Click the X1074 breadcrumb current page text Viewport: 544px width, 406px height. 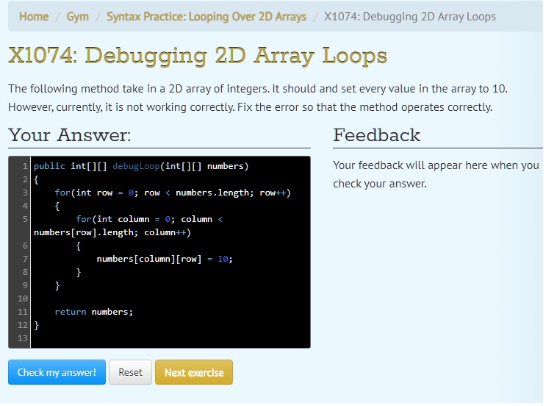(x=410, y=17)
